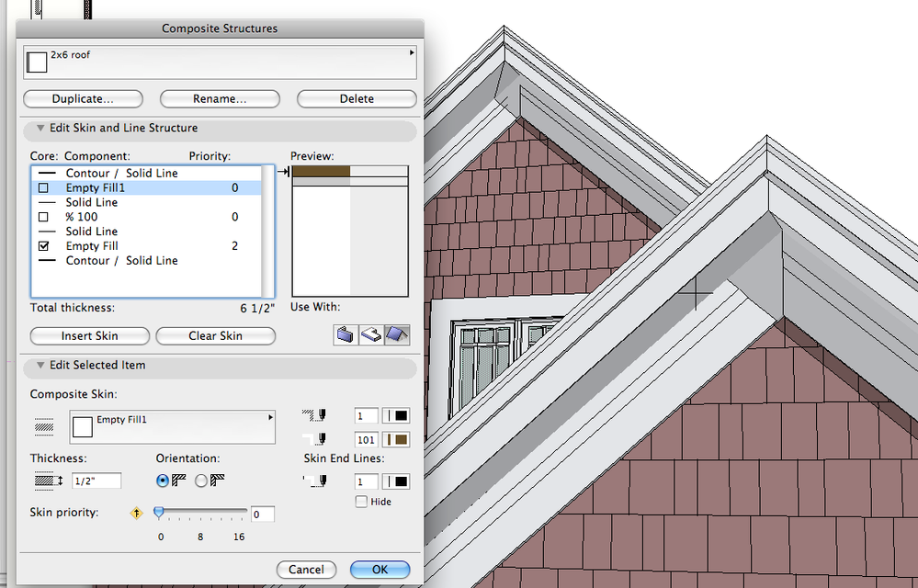Click the Rename... button
918x588 pixels.
click(x=220, y=99)
